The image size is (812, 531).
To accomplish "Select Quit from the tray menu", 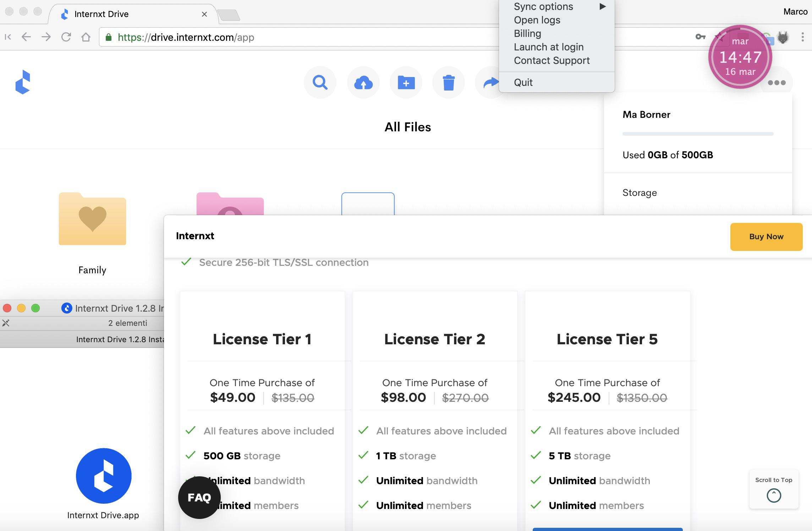I will (x=523, y=82).
